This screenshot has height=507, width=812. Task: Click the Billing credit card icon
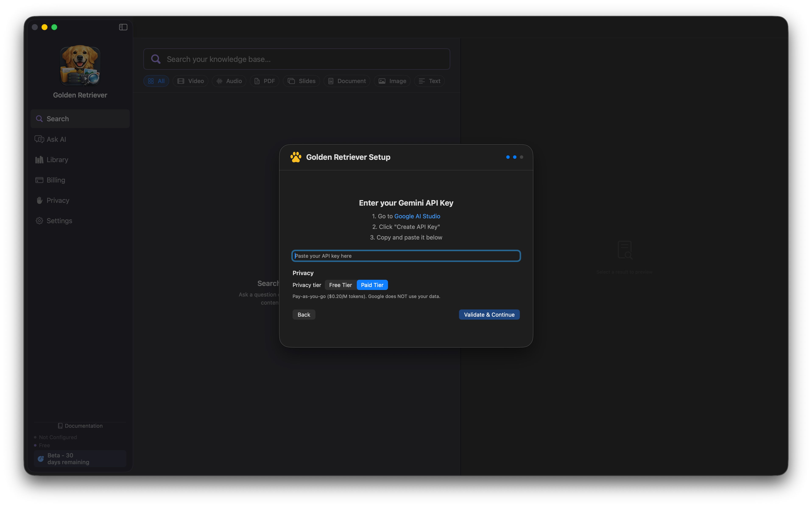[x=39, y=180]
